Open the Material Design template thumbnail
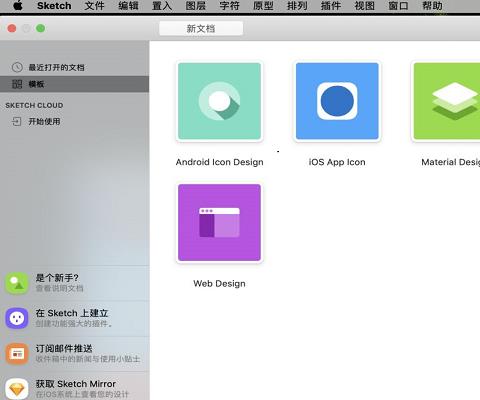This screenshot has width=480, height=400. pos(447,101)
